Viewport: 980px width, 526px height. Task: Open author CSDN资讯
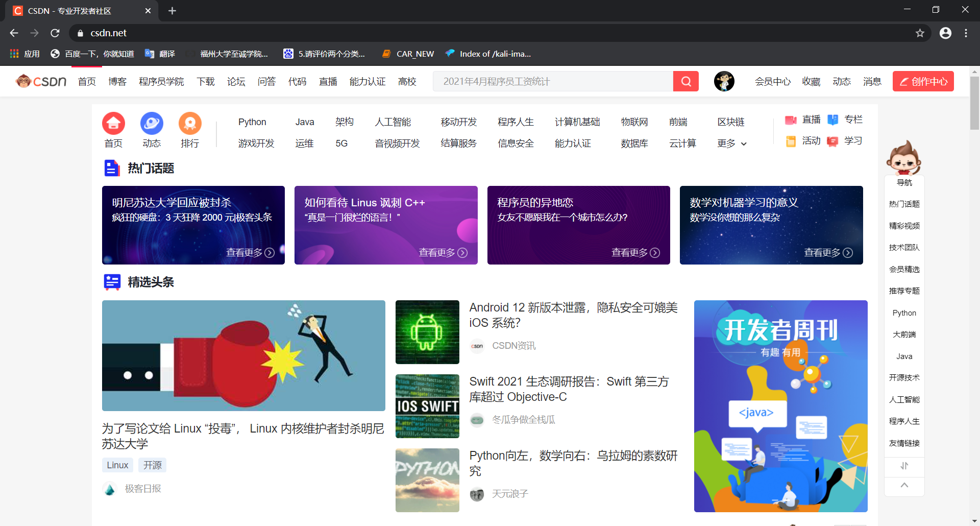pos(513,346)
